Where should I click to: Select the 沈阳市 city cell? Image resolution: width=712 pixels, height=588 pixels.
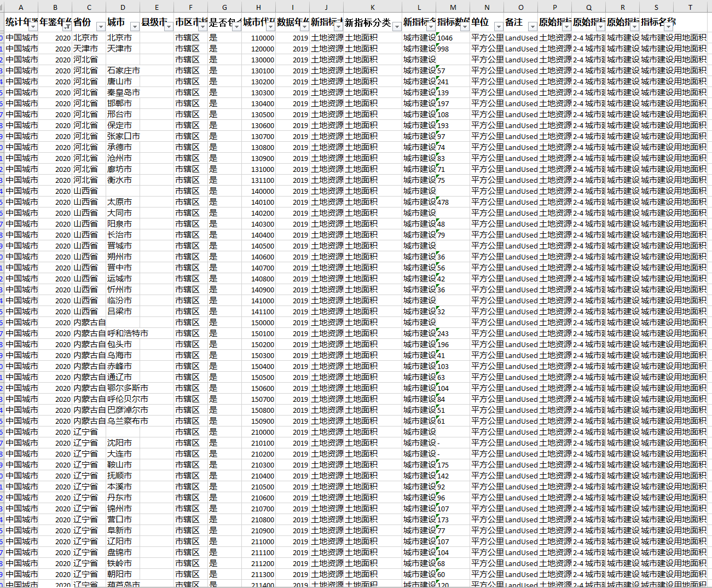coord(123,443)
